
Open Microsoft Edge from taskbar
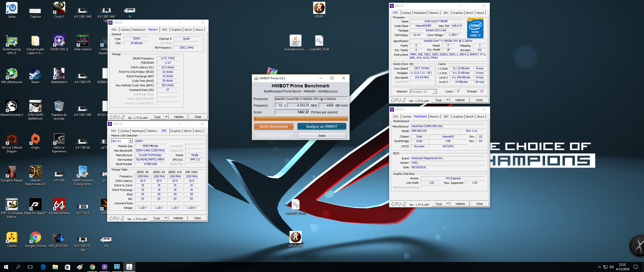pos(43,267)
